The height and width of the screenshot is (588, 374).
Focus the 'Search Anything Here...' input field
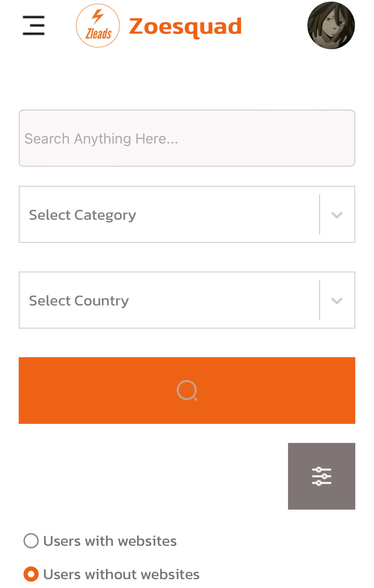tap(187, 138)
